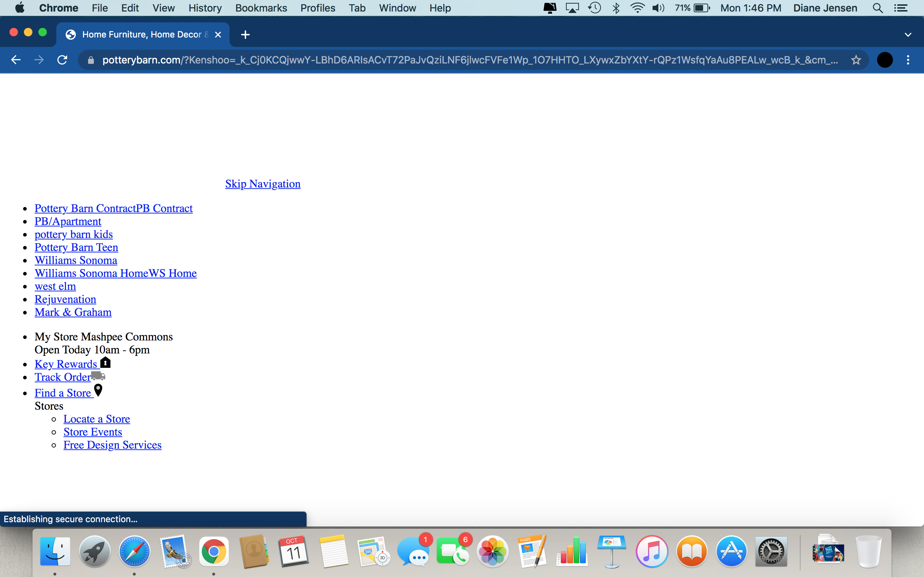Select Williams Sonoma Home link
This screenshot has height=577, width=924.
point(115,273)
